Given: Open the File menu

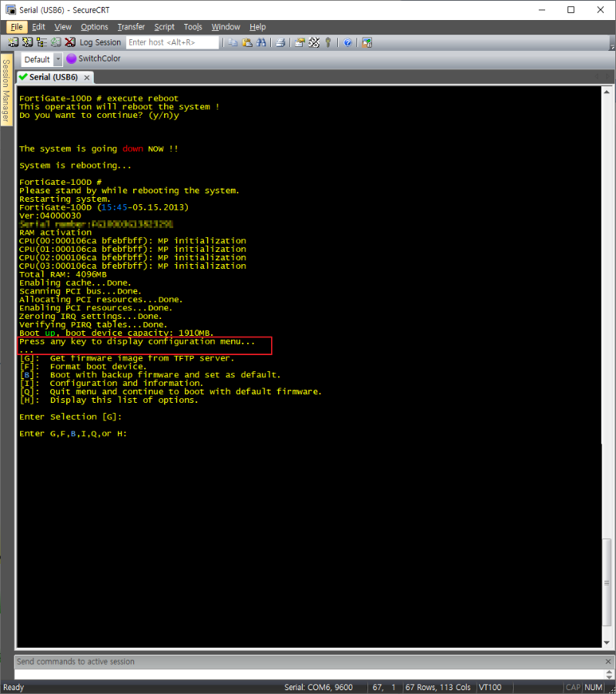Looking at the screenshot, I should point(17,27).
